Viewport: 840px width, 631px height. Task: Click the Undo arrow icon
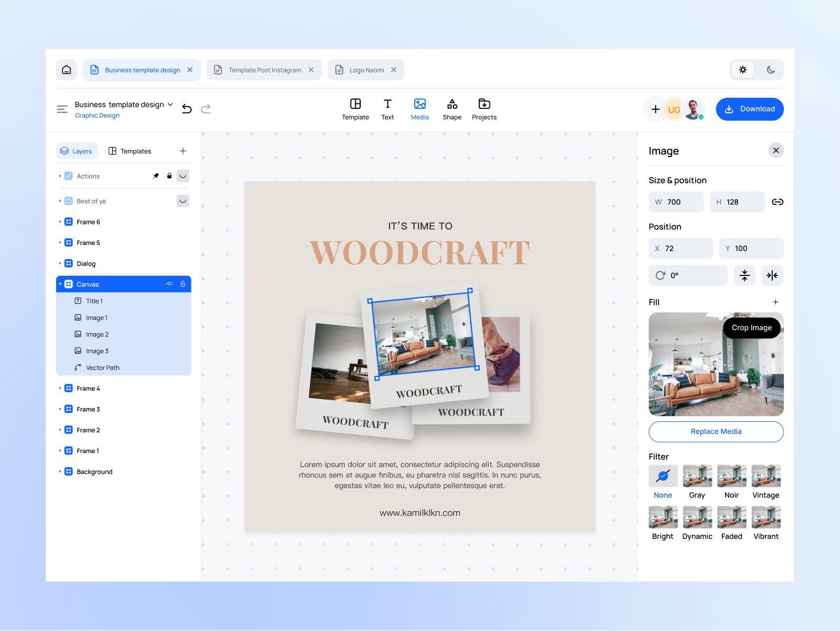[187, 109]
